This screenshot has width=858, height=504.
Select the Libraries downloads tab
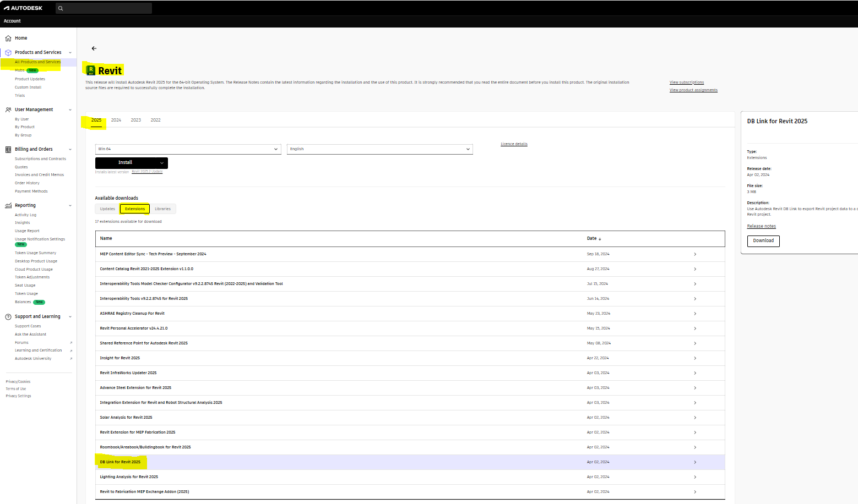163,209
